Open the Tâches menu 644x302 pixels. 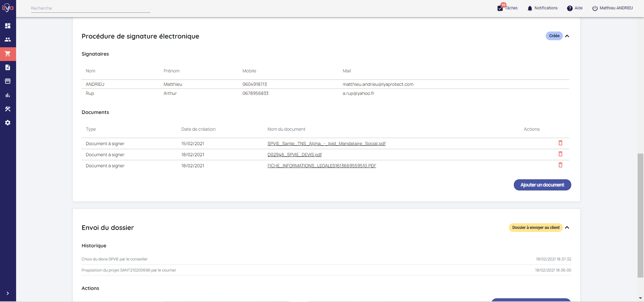[x=507, y=8]
